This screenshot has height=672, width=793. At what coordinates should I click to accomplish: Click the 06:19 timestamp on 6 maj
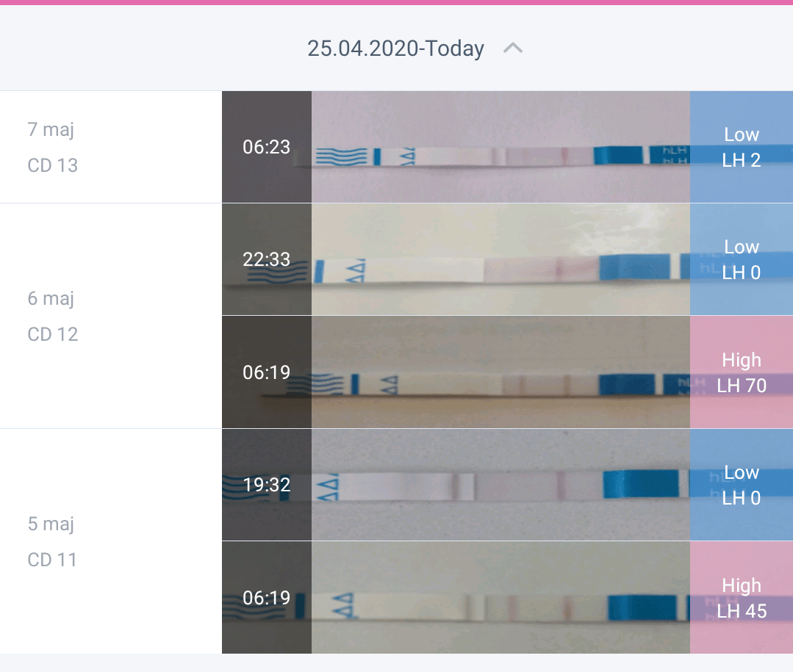click(267, 372)
